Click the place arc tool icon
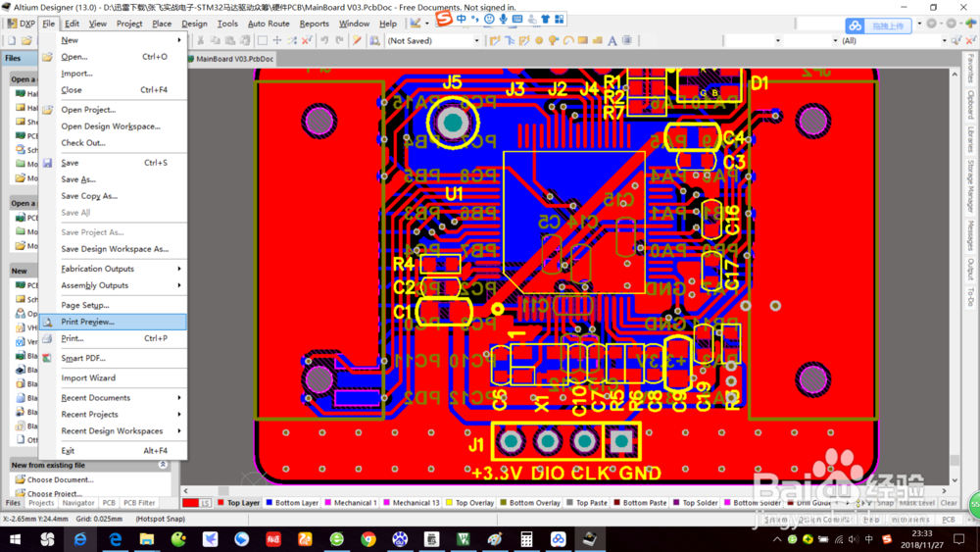980x552 pixels. click(x=568, y=40)
